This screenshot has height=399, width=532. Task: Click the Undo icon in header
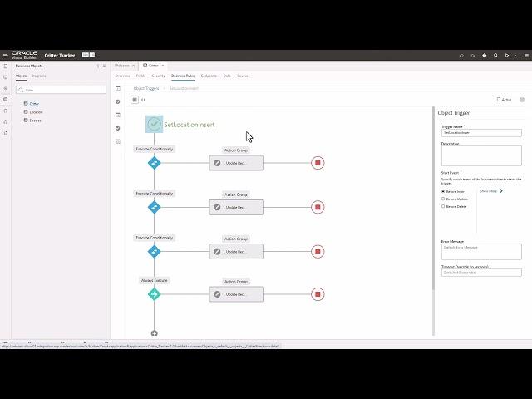coord(461,56)
